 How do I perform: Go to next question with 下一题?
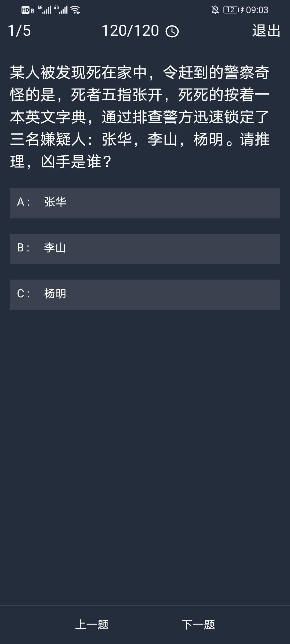(x=198, y=625)
